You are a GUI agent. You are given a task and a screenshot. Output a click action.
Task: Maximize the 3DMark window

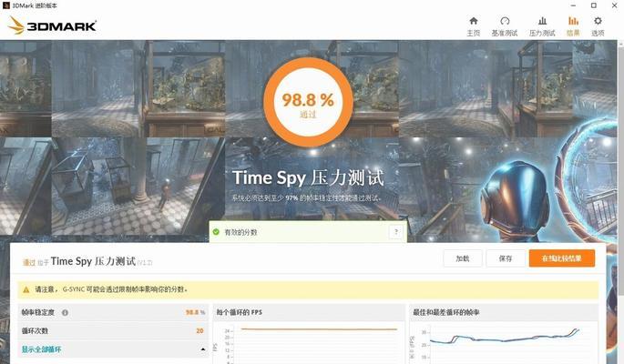point(593,5)
